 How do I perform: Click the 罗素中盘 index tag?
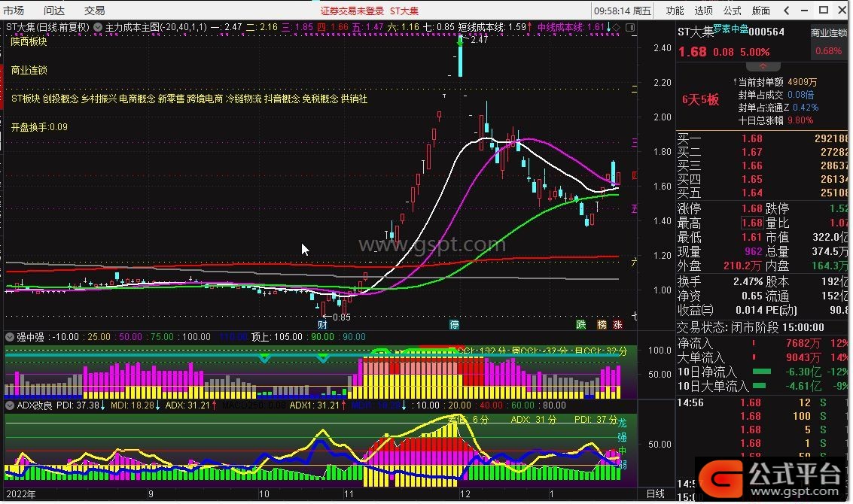730,29
